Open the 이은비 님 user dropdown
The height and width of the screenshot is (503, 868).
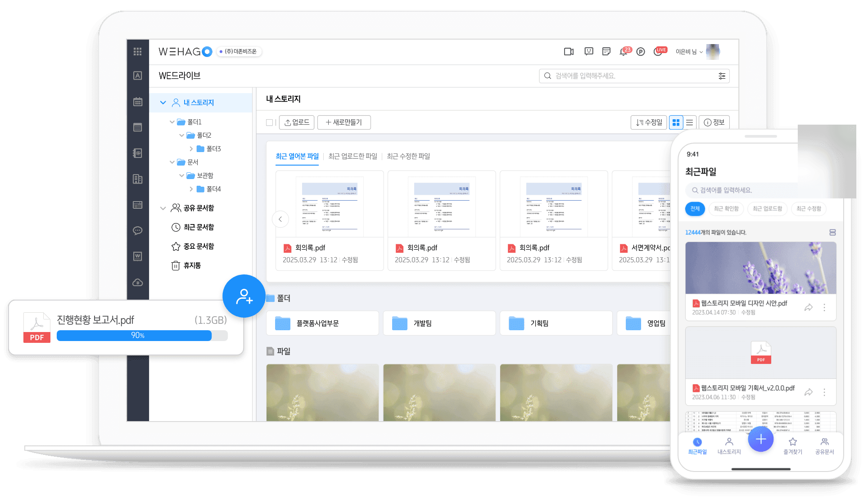pos(689,52)
